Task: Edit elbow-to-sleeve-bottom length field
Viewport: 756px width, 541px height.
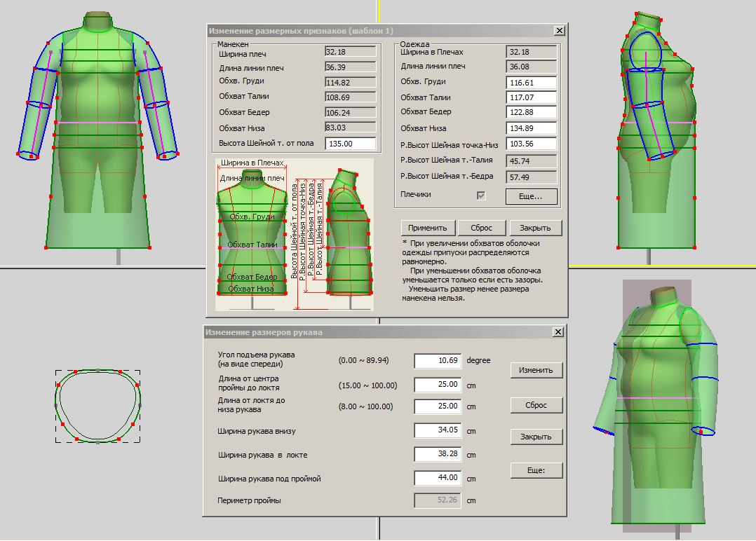Action: tap(438, 406)
